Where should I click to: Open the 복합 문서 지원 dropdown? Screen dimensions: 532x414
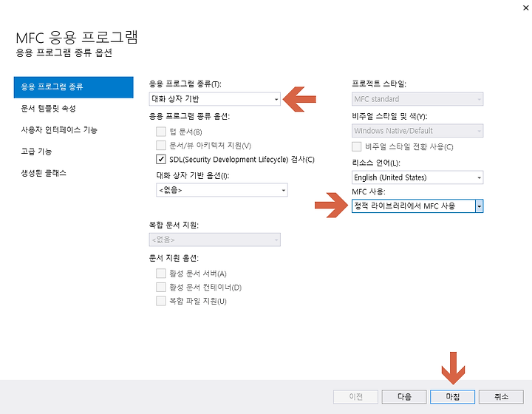tap(214, 240)
